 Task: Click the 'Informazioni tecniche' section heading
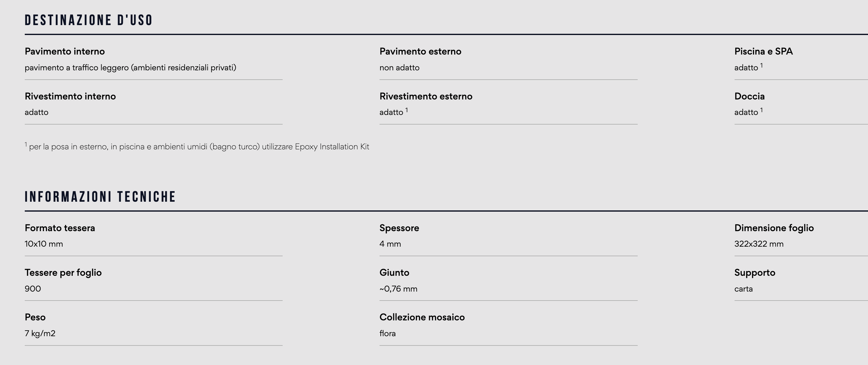tap(100, 197)
